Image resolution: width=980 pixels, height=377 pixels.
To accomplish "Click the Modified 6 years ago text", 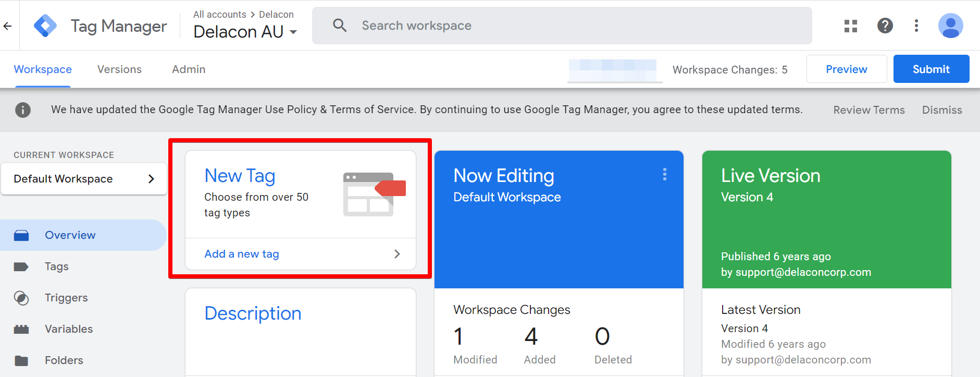I will (x=773, y=344).
